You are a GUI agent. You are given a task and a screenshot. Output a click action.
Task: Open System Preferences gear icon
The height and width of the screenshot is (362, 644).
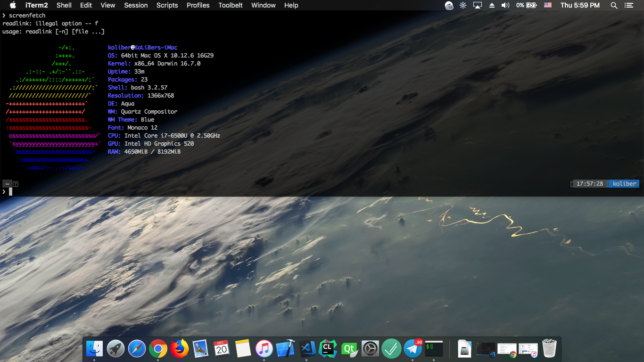[x=370, y=349]
